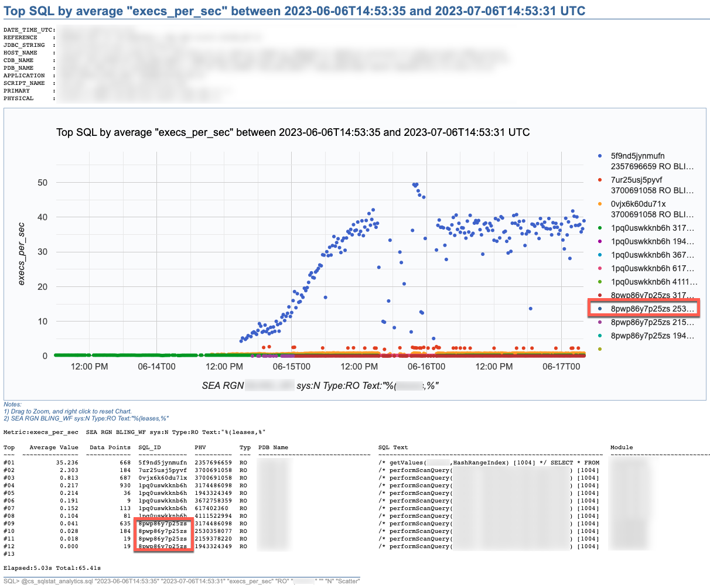The width and height of the screenshot is (710, 588).
Task: Click the red legend marker for 7ur25usj5pyvf
Action: [600, 180]
